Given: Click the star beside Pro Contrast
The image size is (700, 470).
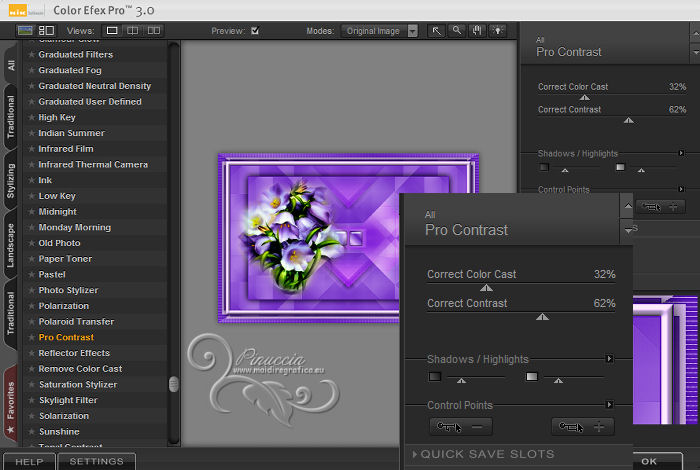Looking at the screenshot, I should click(x=31, y=337).
